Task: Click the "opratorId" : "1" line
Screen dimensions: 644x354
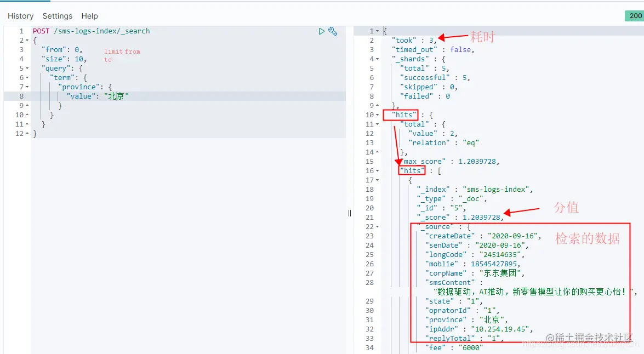Action: (x=462, y=311)
